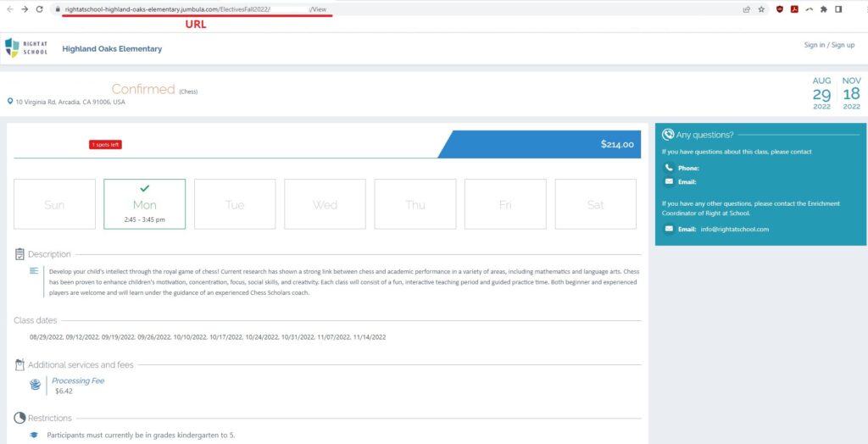This screenshot has width=868, height=444.
Task: Click the Right At School logo
Action: tap(26, 47)
